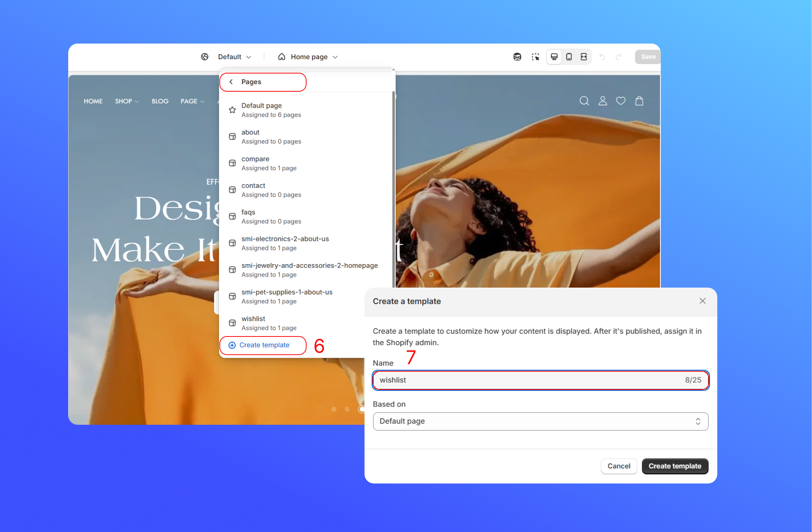This screenshot has width=812, height=532.
Task: Click the template Name input field
Action: tap(530, 380)
